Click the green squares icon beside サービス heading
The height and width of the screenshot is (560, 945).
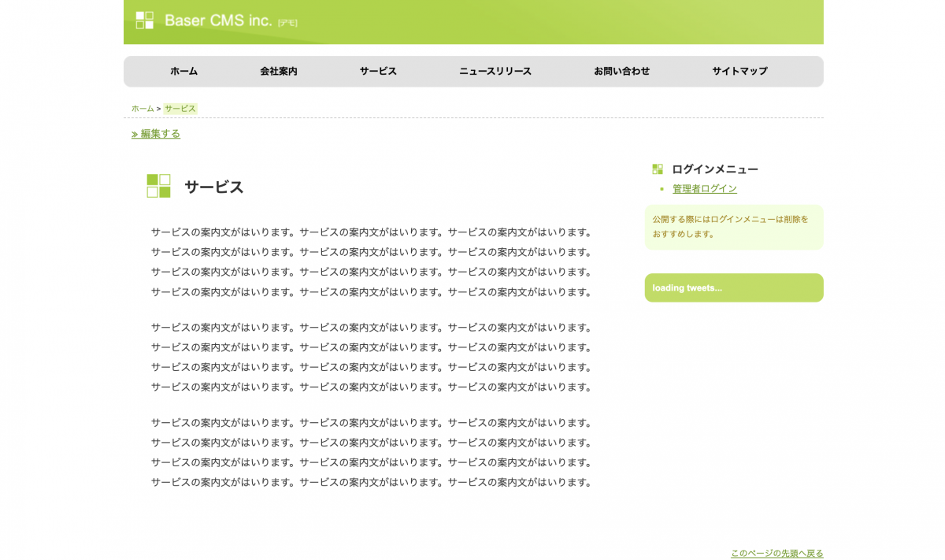coord(158,186)
